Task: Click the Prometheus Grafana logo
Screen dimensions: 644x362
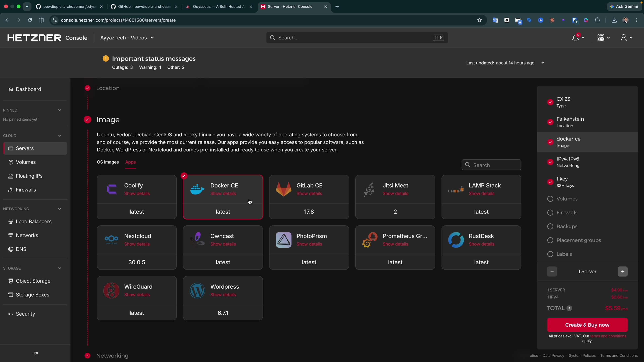Action: (369, 240)
